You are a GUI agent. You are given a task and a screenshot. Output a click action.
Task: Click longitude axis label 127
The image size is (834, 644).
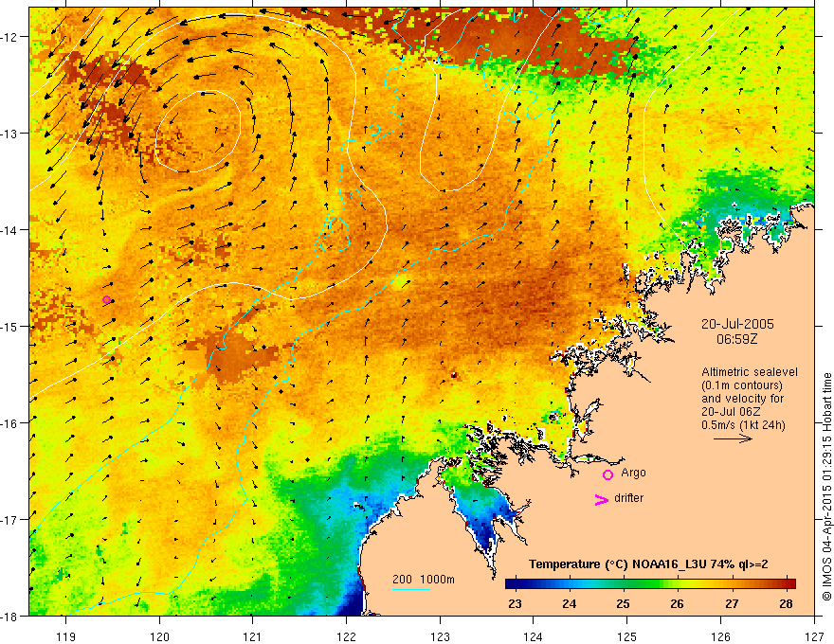pos(814,636)
